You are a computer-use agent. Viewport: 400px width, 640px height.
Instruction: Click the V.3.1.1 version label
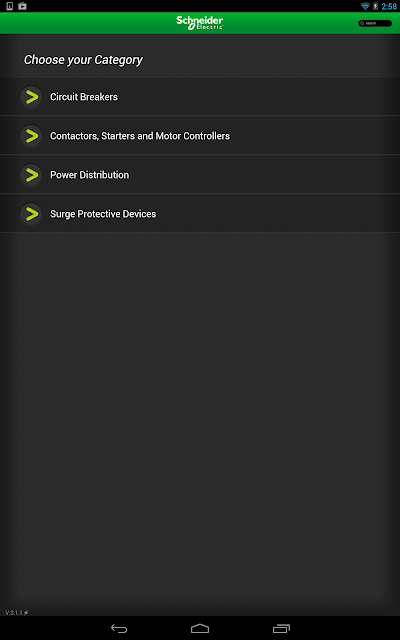(x=17, y=612)
